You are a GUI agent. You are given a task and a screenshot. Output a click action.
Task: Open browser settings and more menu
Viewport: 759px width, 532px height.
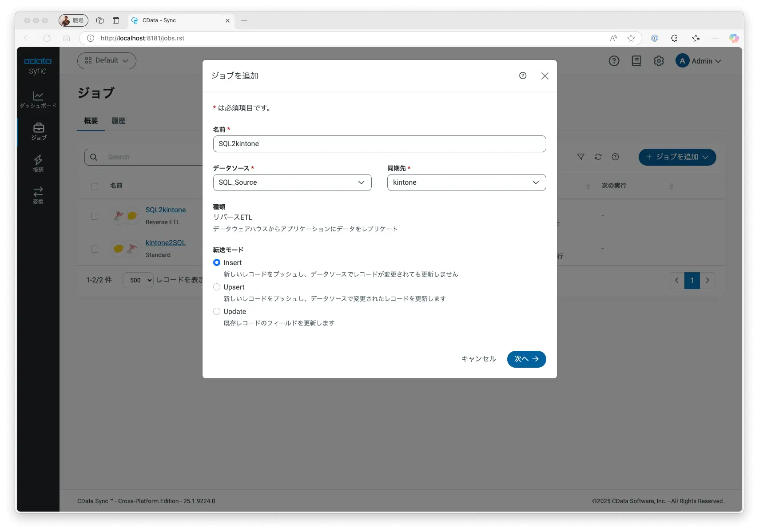tap(715, 38)
